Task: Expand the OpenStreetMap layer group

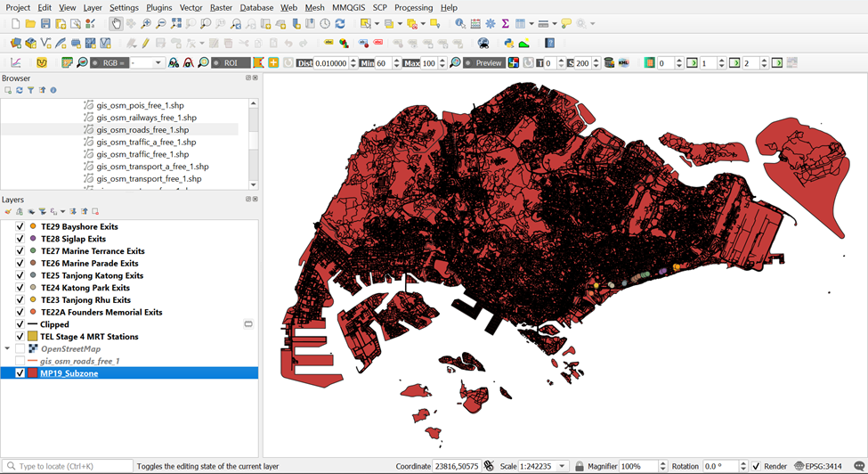Action: point(8,349)
